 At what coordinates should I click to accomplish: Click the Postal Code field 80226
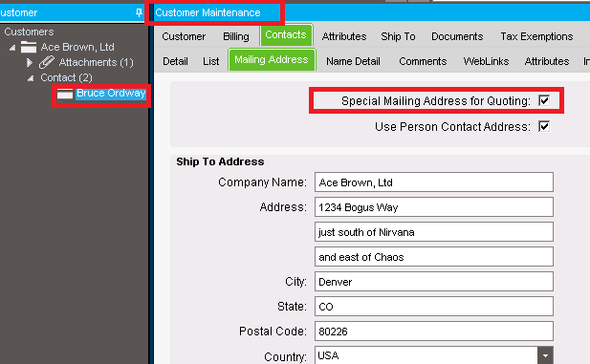(x=434, y=332)
